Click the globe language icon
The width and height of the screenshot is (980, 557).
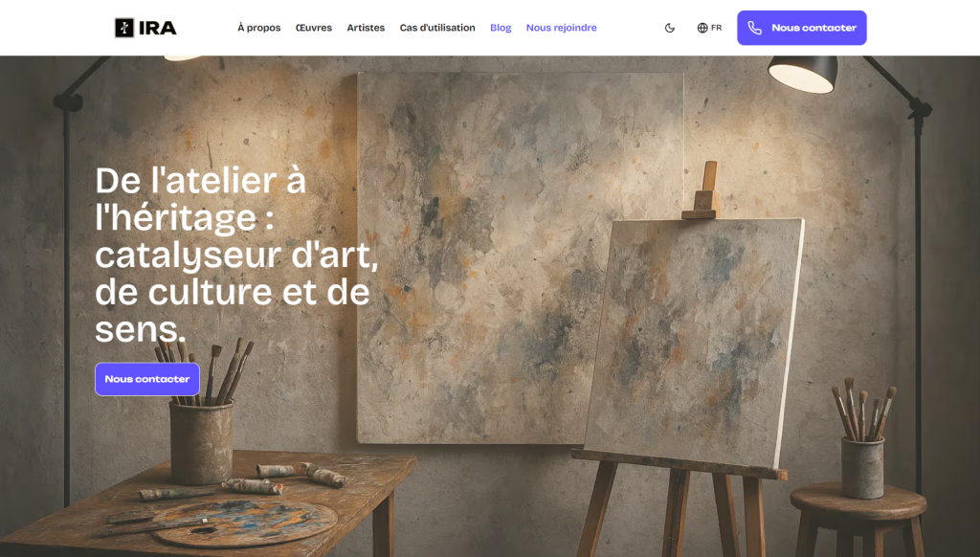point(702,28)
